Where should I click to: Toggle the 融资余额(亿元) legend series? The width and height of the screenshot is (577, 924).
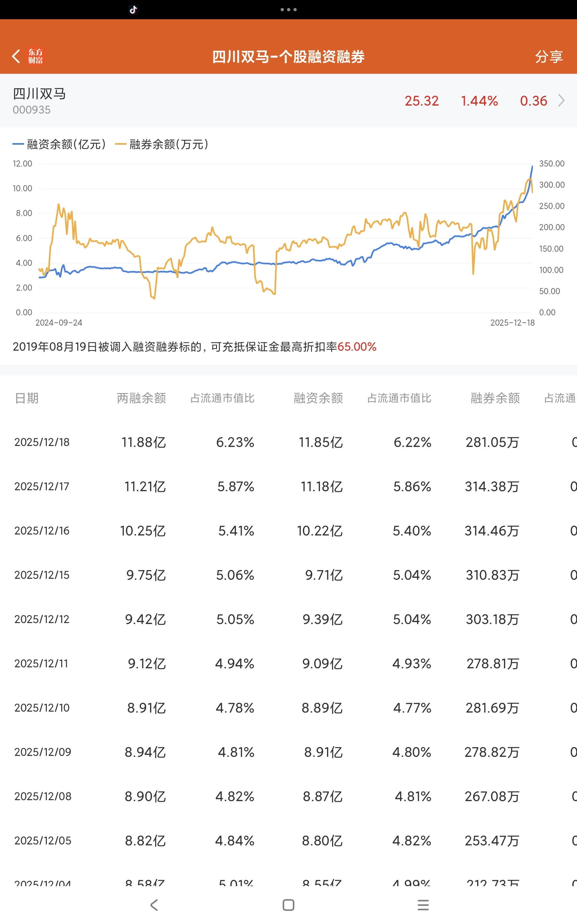pyautogui.click(x=60, y=144)
